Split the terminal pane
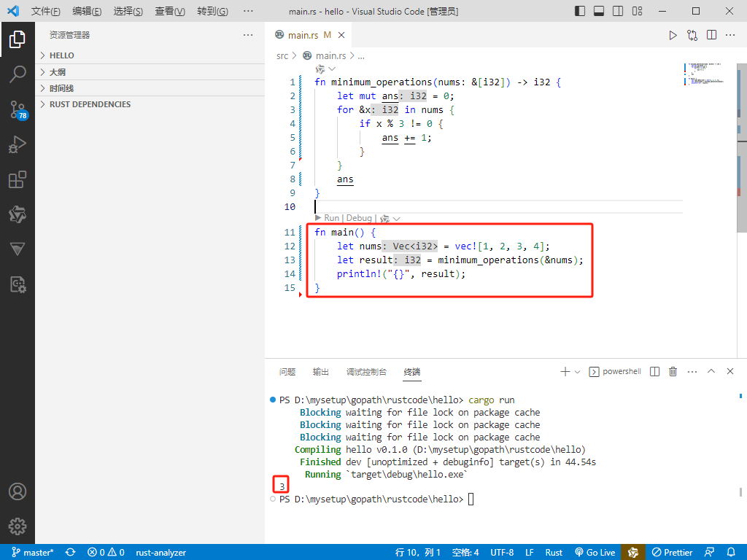747x560 pixels. 654,371
